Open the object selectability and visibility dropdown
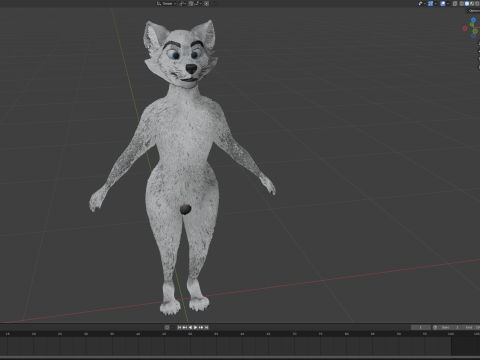The image size is (480, 360). coord(422,3)
